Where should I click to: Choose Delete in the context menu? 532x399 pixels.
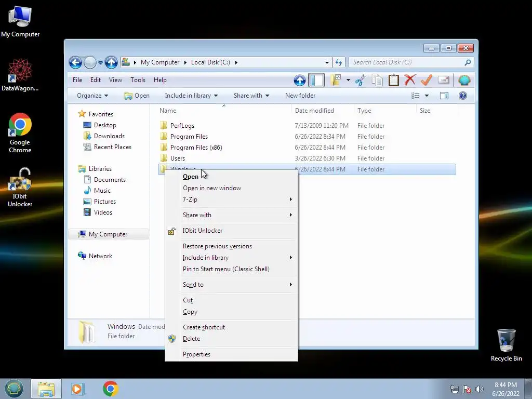[x=231, y=339]
